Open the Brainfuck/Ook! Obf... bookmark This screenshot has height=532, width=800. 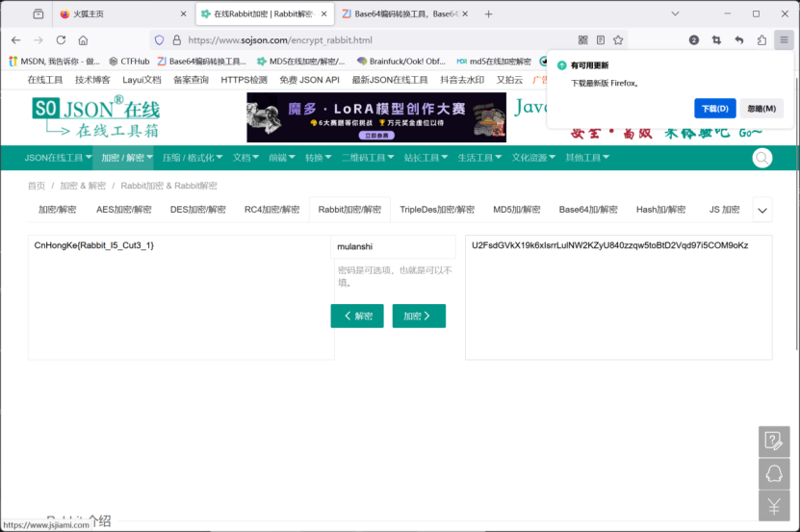click(x=401, y=62)
